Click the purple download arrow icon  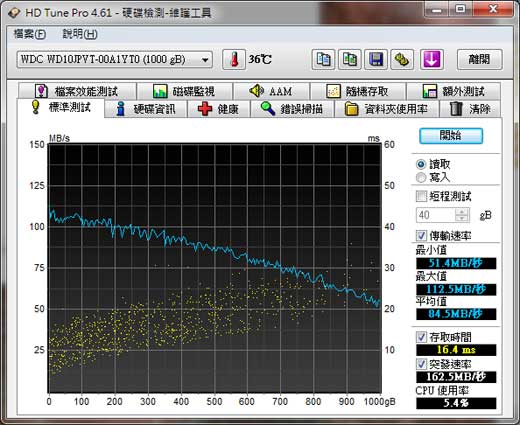coord(431,59)
